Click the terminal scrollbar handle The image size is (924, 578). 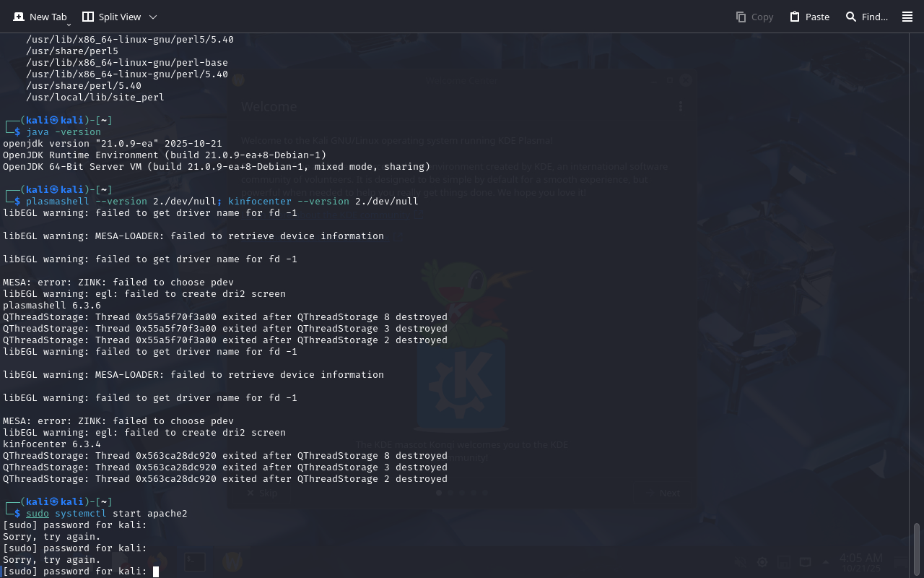pos(917,549)
